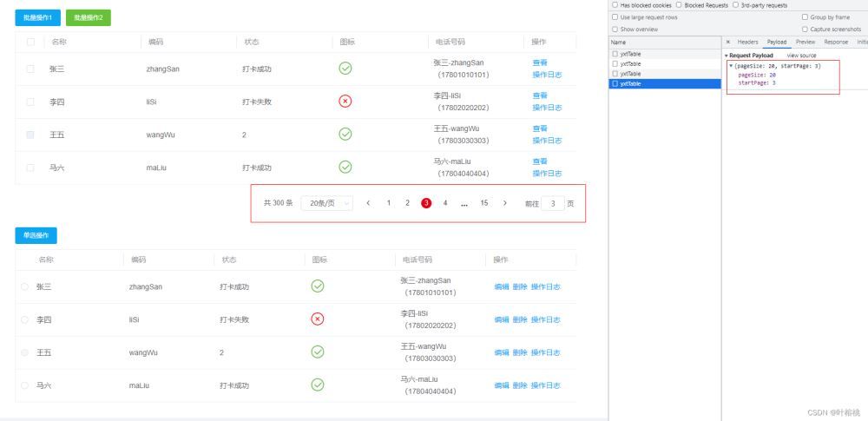The width and height of the screenshot is (868, 421).
Task: Go to the next page with the right arrow
Action: pyautogui.click(x=505, y=203)
